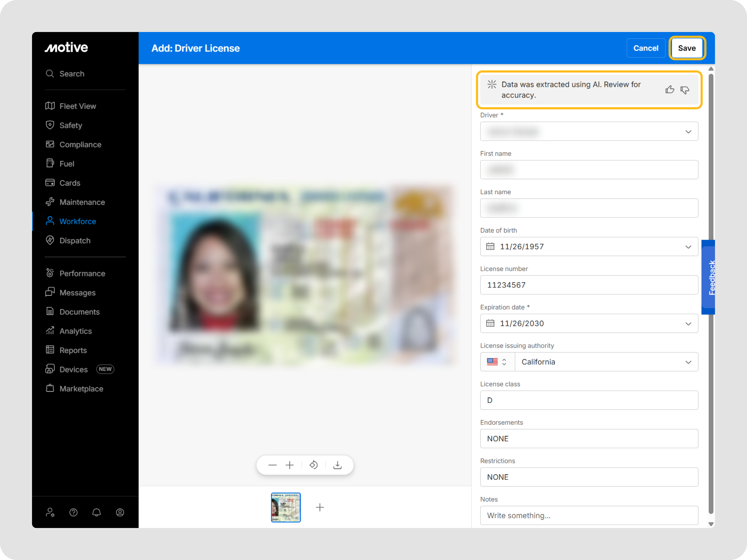Open the user profile icon
The width and height of the screenshot is (747, 560).
(x=120, y=513)
